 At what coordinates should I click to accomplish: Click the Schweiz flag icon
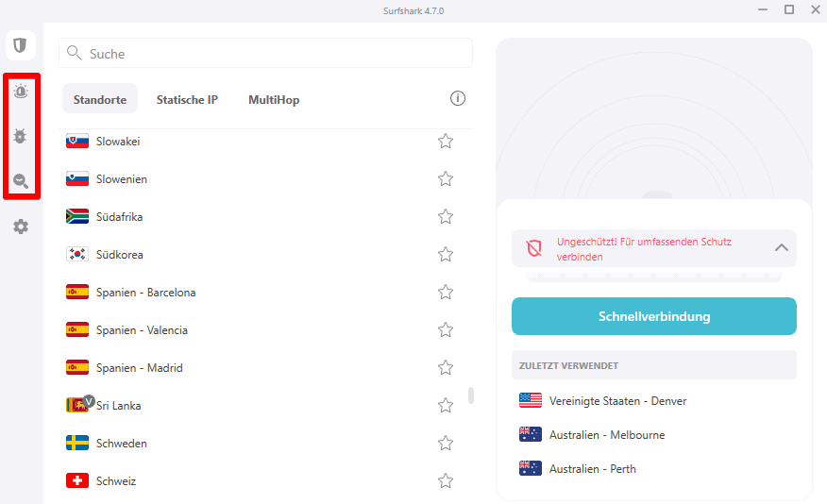coord(77,480)
